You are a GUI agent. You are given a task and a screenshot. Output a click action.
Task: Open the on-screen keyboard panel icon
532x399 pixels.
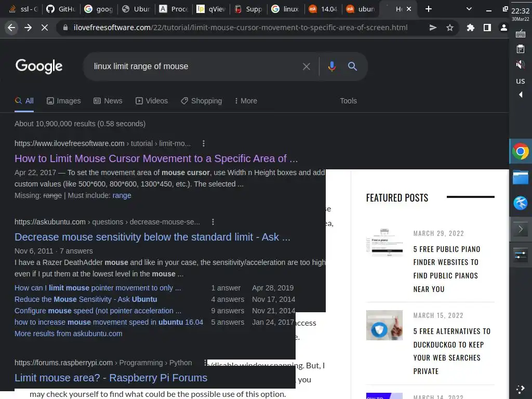[x=521, y=34]
